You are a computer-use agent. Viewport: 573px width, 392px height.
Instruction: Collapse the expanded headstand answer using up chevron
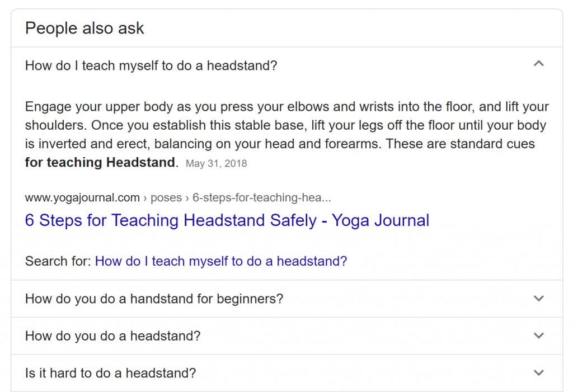click(x=538, y=64)
